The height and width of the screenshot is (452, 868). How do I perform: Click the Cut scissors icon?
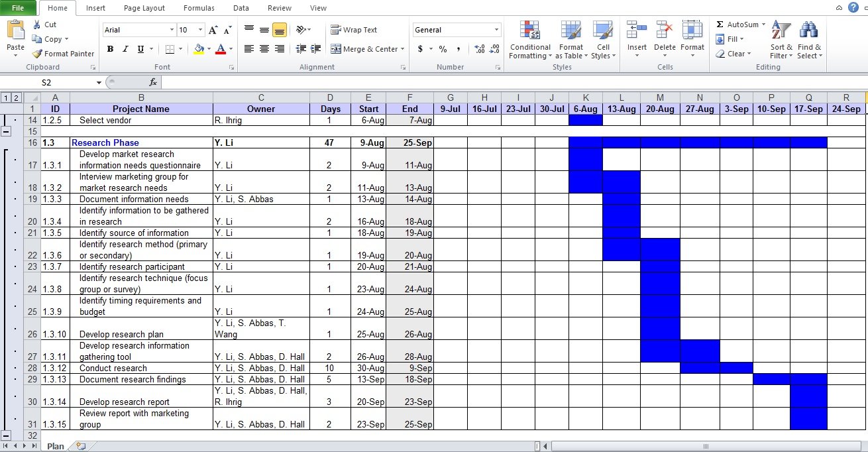pyautogui.click(x=36, y=25)
